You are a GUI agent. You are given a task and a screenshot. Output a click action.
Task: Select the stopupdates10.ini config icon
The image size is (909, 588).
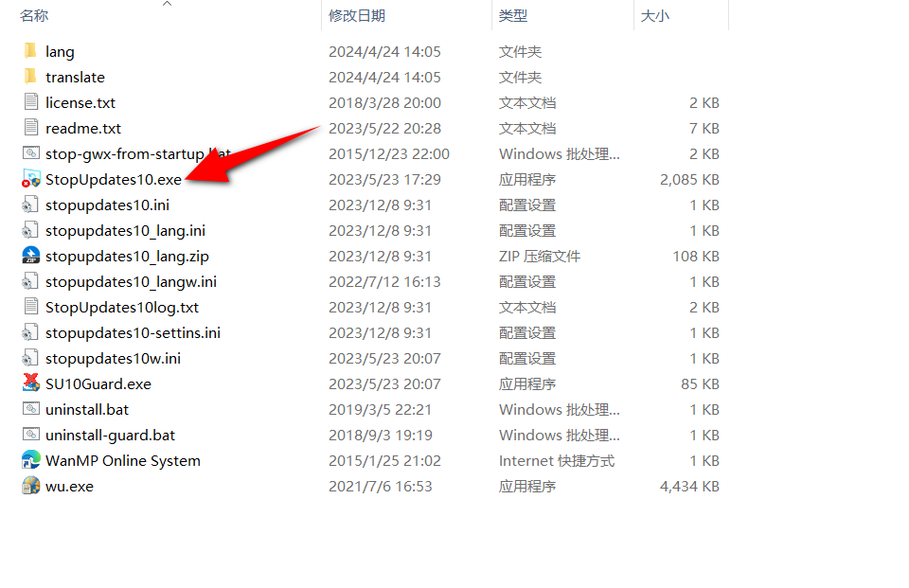point(30,205)
